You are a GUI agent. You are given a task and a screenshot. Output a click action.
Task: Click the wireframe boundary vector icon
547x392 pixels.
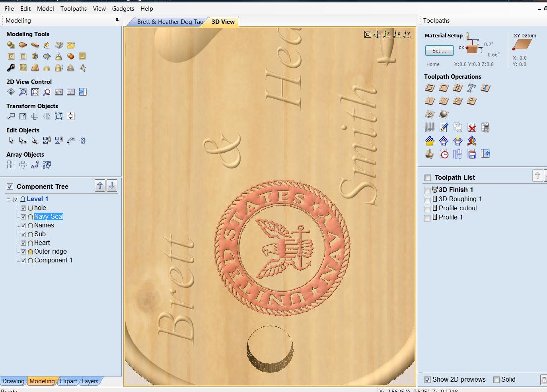coord(83,68)
